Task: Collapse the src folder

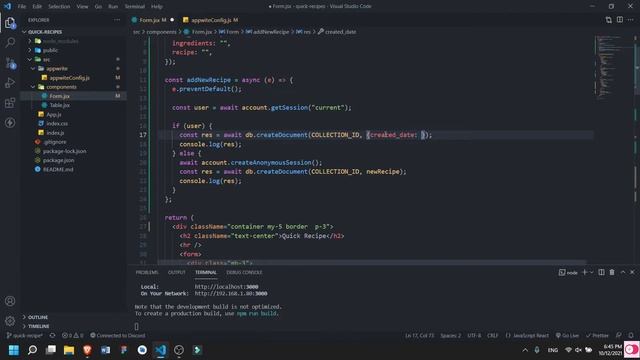Action: point(30,60)
